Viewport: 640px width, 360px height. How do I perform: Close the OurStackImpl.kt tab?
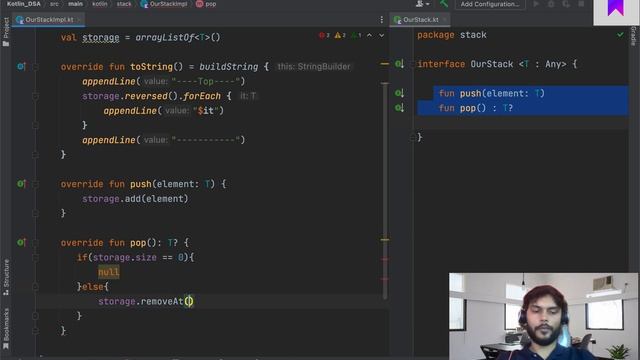pyautogui.click(x=79, y=20)
